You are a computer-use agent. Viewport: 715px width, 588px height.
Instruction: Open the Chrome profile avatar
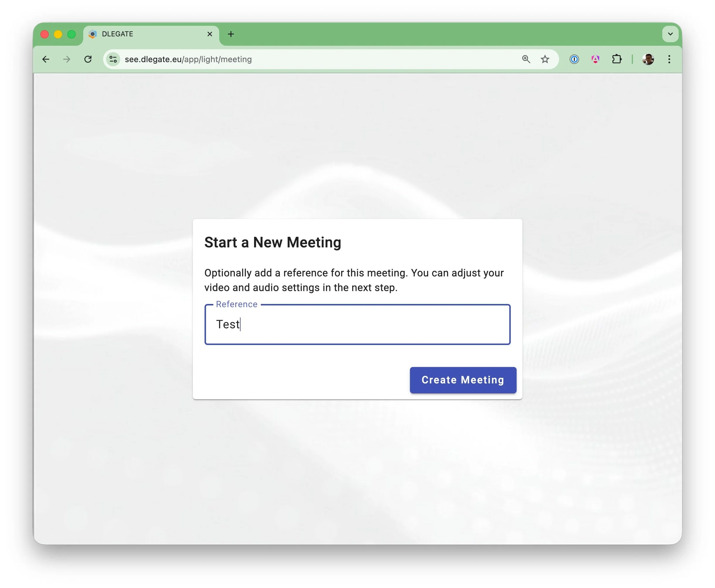pos(648,59)
